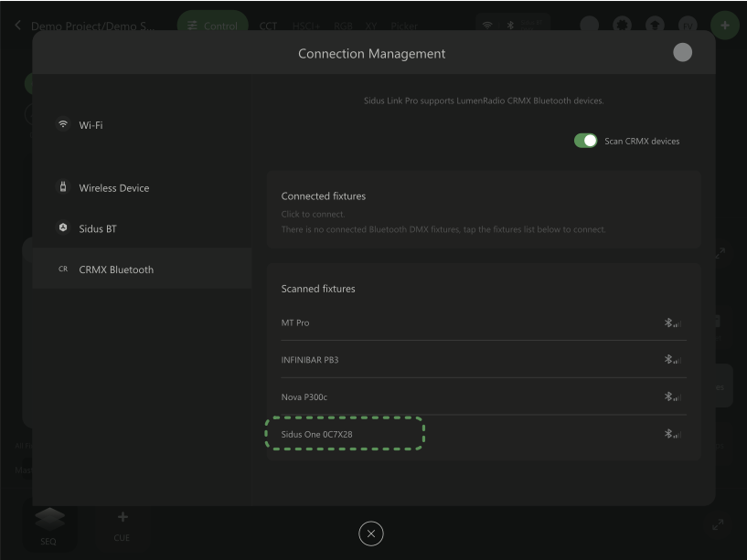This screenshot has height=560, width=747.
Task: Click Bluetooth signal icon for MT Pro
Action: [x=673, y=323]
